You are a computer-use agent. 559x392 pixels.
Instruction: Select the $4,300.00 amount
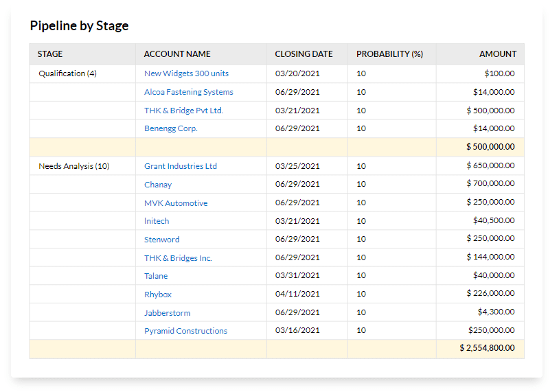point(497,312)
